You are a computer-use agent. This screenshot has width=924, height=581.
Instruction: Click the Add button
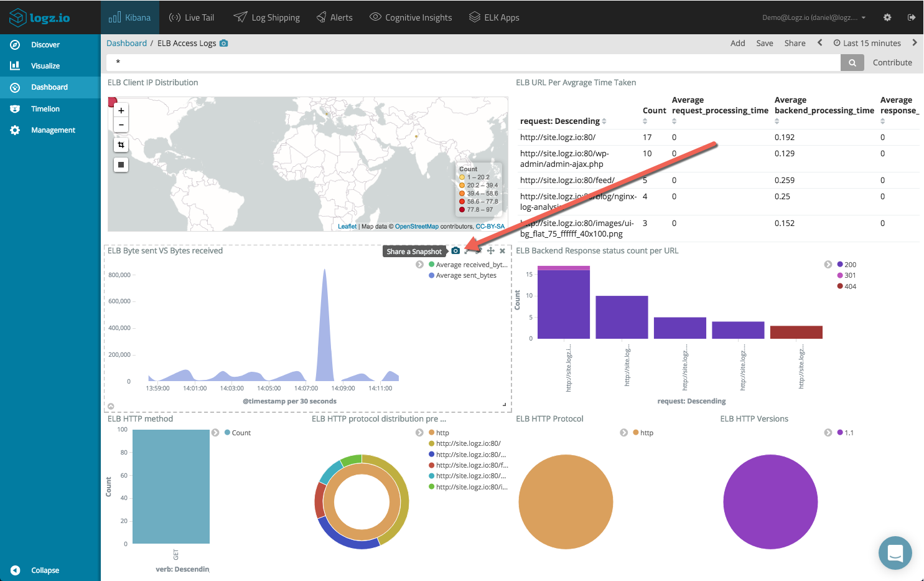738,43
